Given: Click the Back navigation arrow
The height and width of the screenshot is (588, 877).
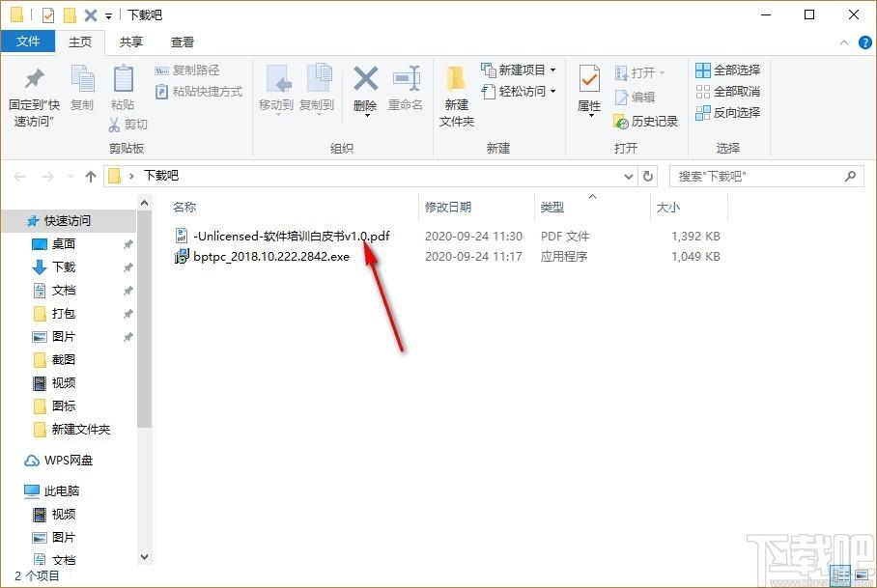Looking at the screenshot, I should coord(19,177).
